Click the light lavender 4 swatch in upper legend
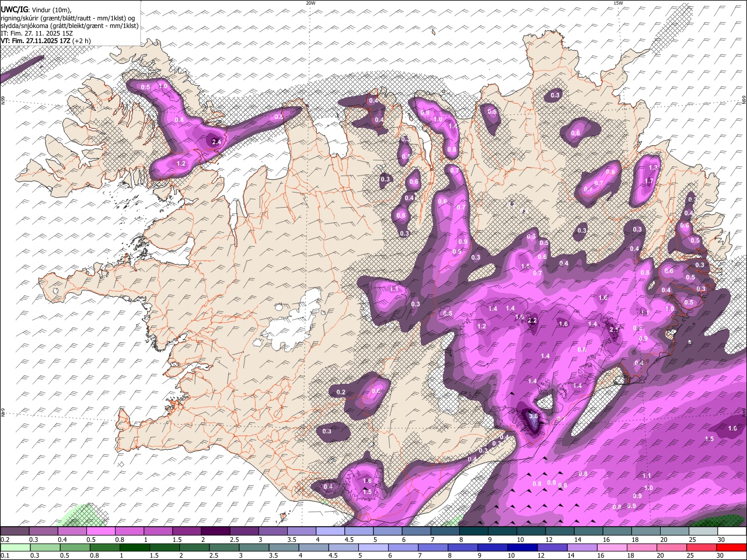 click(330, 531)
